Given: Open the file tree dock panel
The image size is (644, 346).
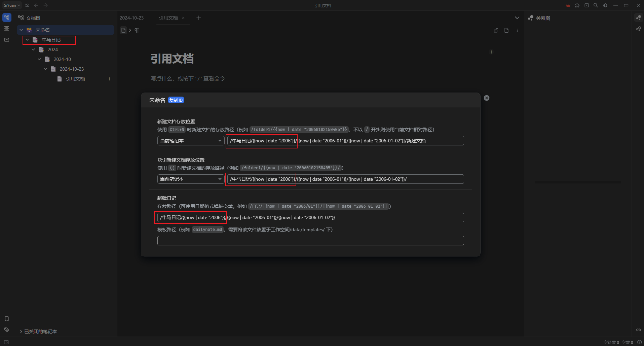Looking at the screenshot, I should [x=7, y=18].
